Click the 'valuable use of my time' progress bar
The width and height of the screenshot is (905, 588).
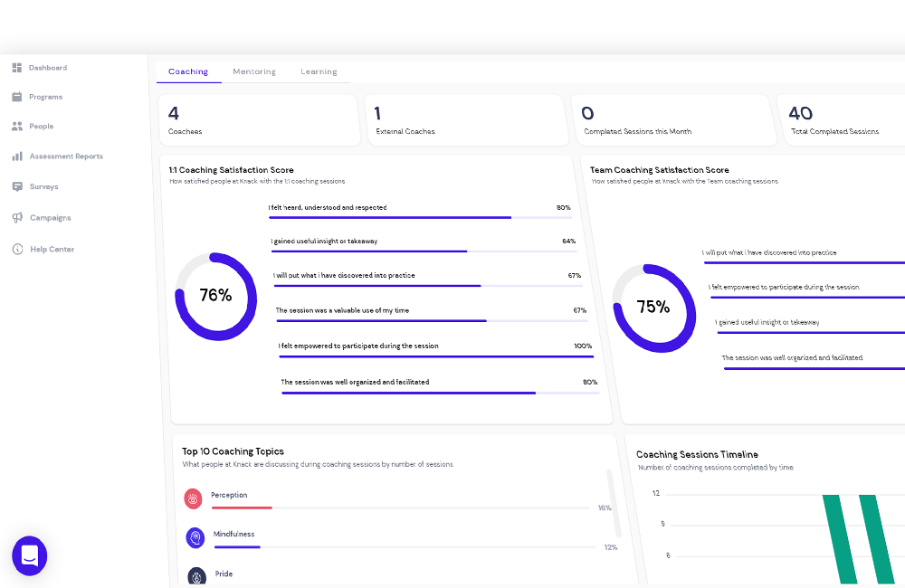[x=432, y=321]
